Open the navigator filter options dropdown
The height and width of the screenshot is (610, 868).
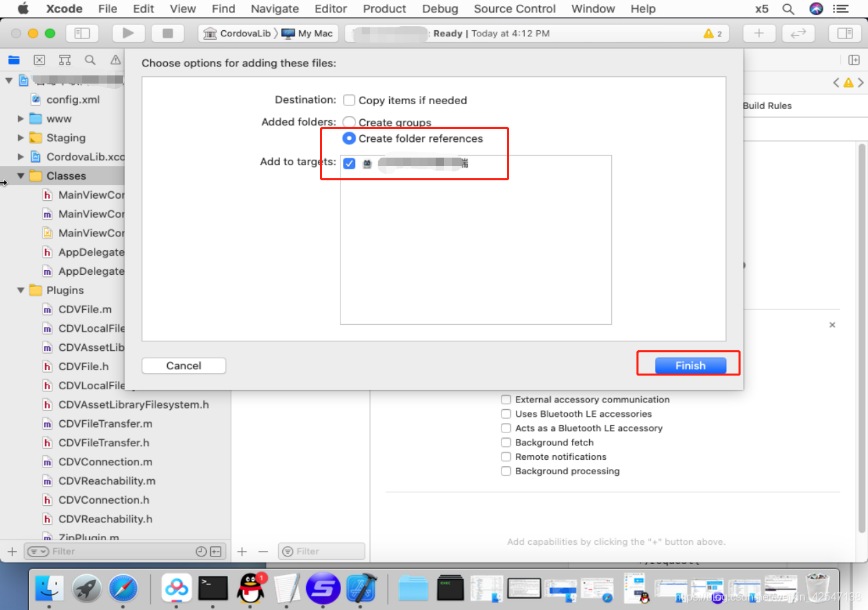[37, 551]
